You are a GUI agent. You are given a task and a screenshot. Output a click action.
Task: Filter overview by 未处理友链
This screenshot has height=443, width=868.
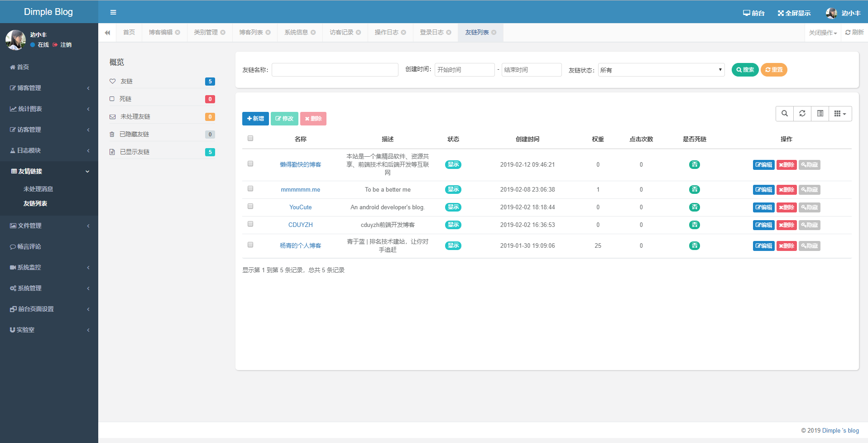click(162, 116)
